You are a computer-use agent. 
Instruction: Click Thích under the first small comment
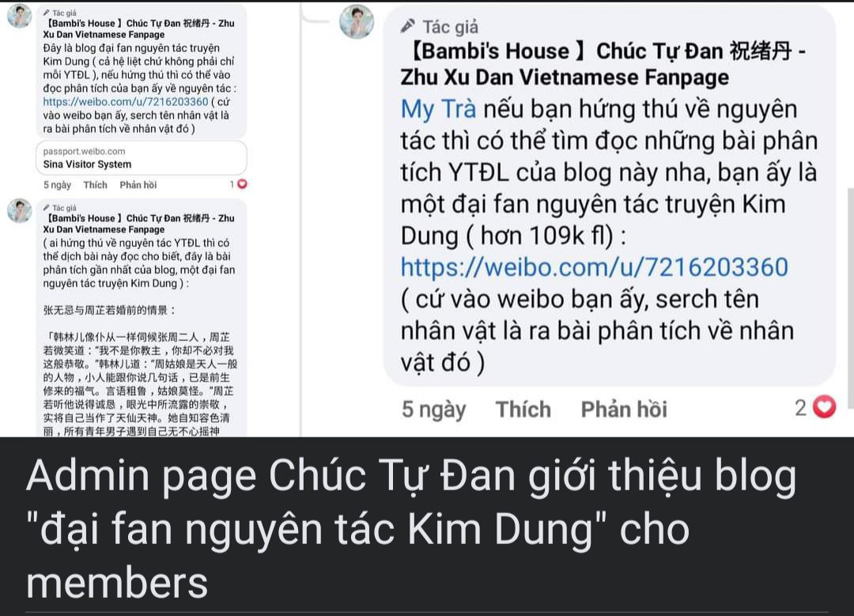click(96, 185)
